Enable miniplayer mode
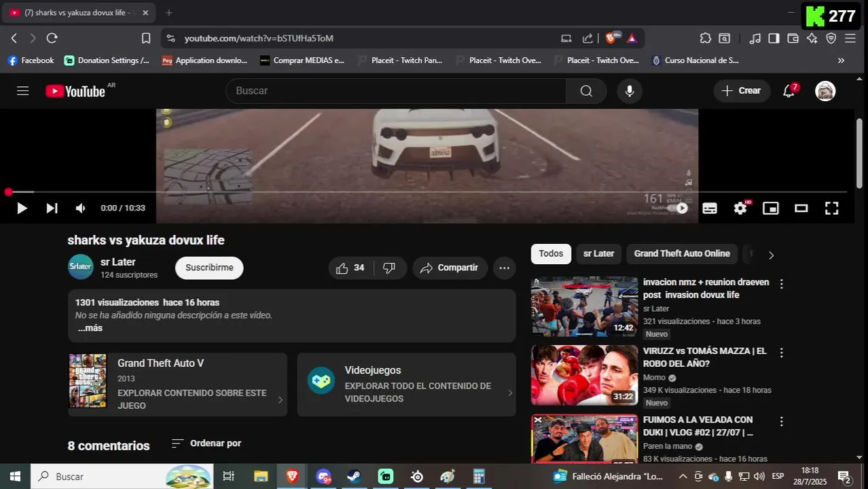The width and height of the screenshot is (868, 489). 771,209
